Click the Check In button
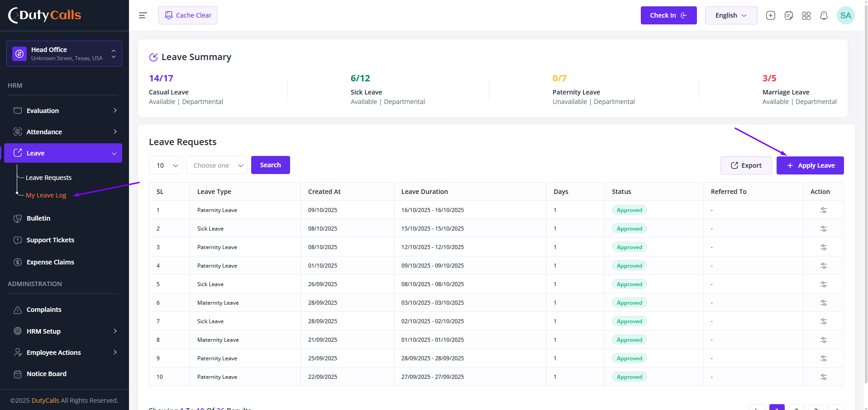This screenshot has height=410, width=868. [x=668, y=15]
